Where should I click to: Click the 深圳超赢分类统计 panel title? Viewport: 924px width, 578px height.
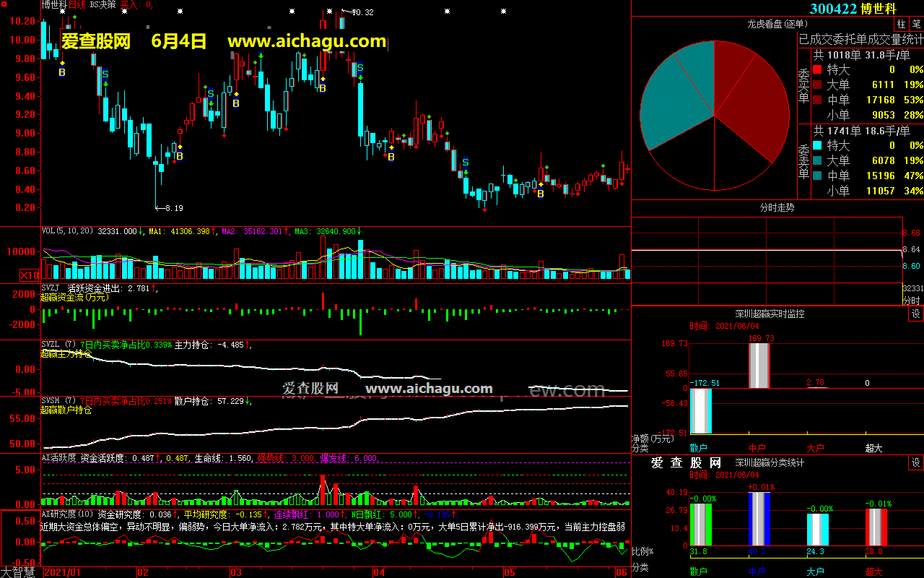(x=770, y=462)
